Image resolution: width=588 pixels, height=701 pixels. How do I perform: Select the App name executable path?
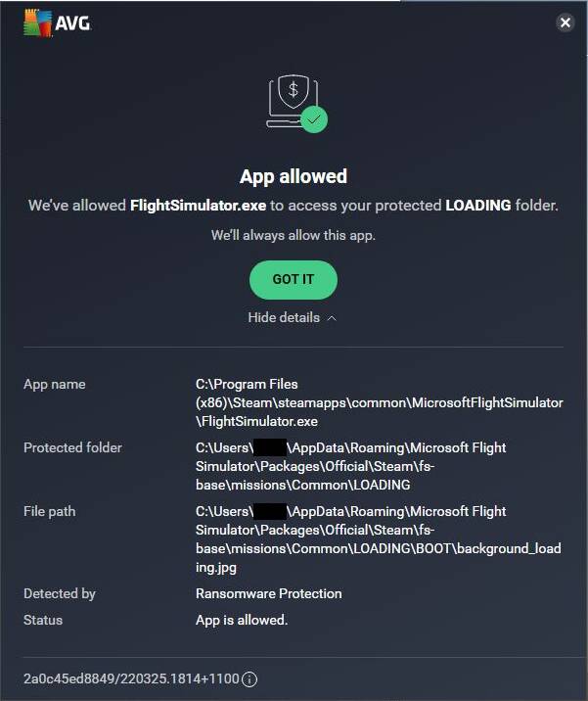(379, 402)
